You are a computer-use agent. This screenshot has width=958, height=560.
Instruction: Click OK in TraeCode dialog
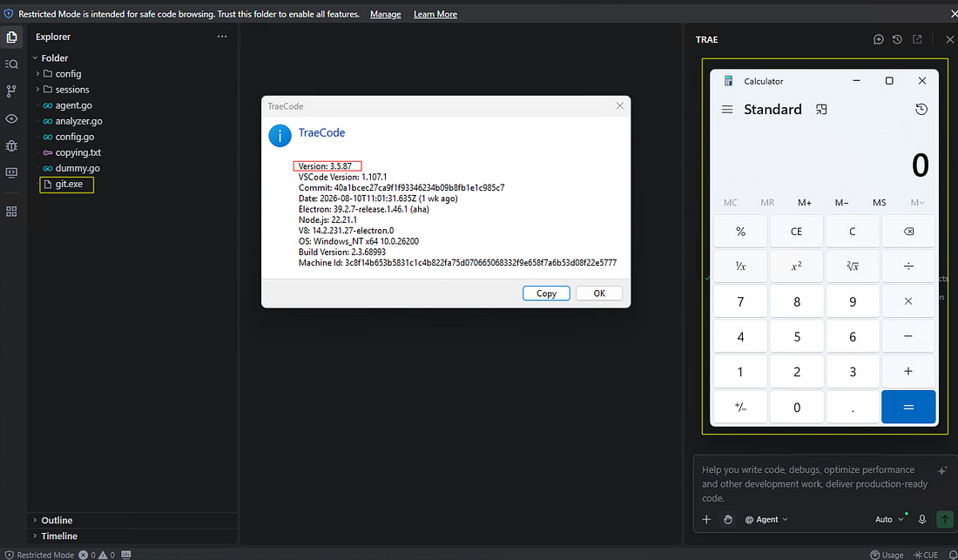click(599, 293)
